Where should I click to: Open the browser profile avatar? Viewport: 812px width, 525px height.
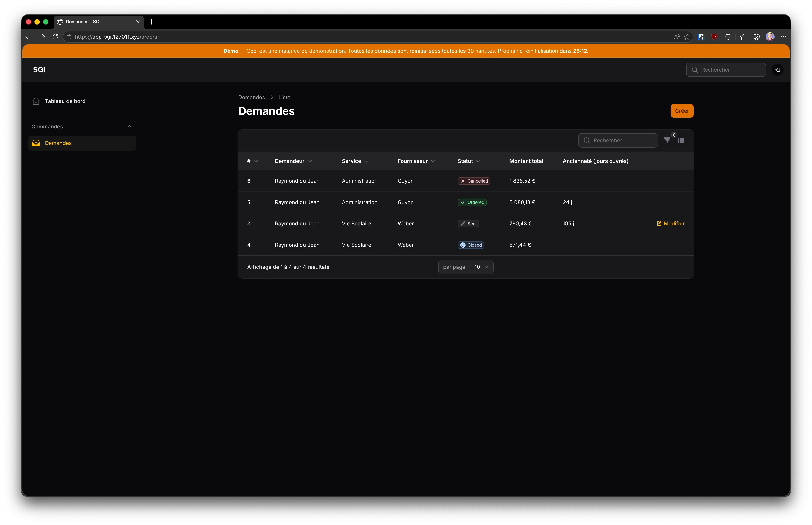[x=770, y=37]
